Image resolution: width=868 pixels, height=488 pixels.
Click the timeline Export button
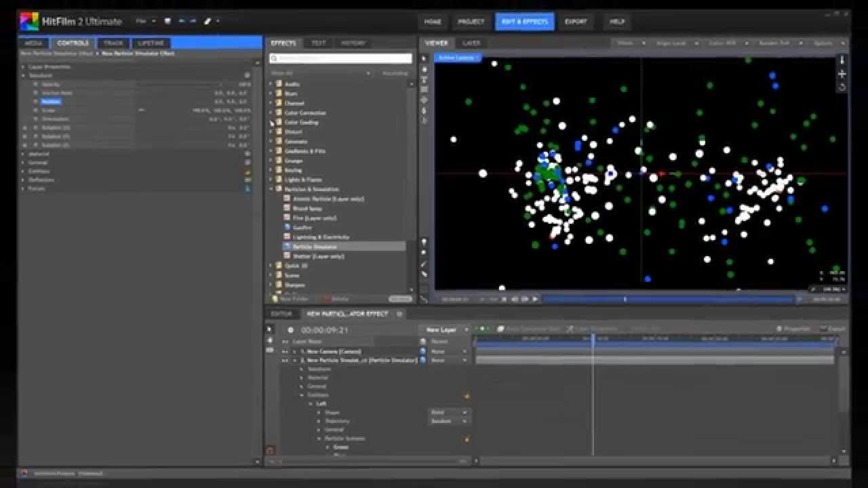(832, 329)
